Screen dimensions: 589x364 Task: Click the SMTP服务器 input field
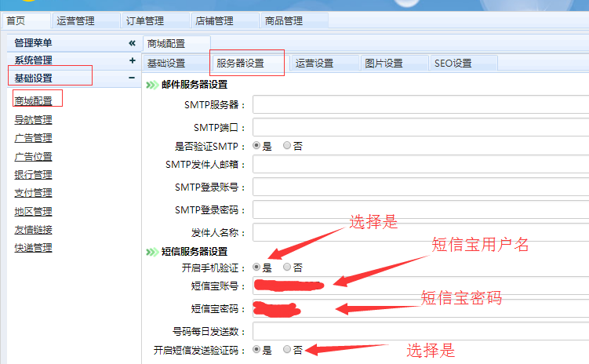click(420, 105)
